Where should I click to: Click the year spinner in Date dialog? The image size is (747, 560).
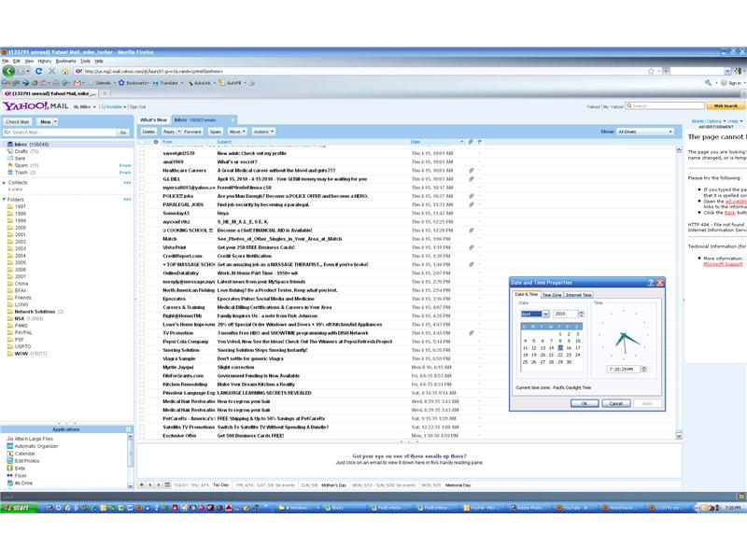581,314
